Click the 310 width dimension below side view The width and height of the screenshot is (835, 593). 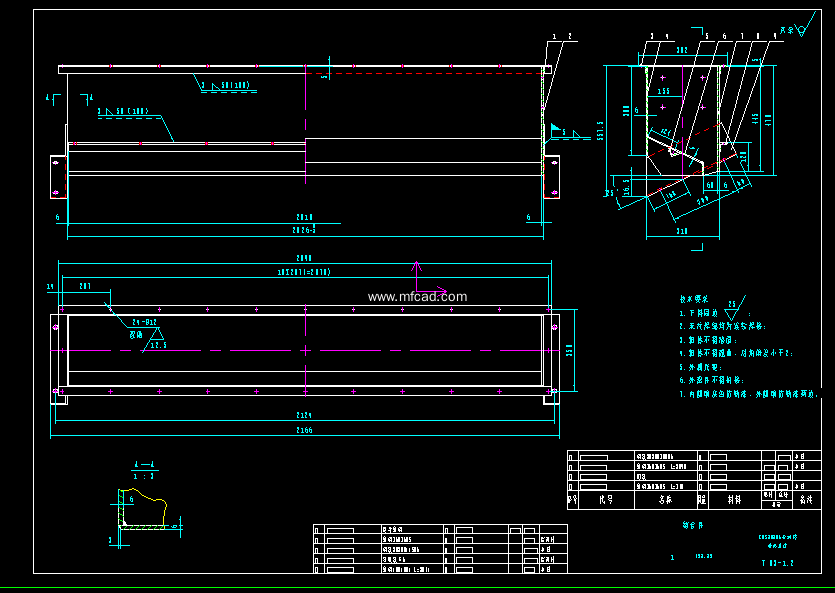pyautogui.click(x=682, y=232)
